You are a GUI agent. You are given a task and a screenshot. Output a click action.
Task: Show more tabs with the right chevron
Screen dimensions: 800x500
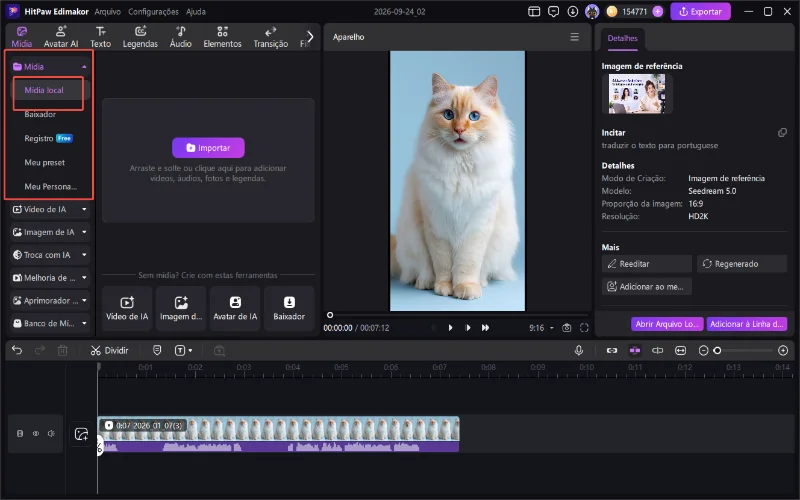pyautogui.click(x=310, y=37)
